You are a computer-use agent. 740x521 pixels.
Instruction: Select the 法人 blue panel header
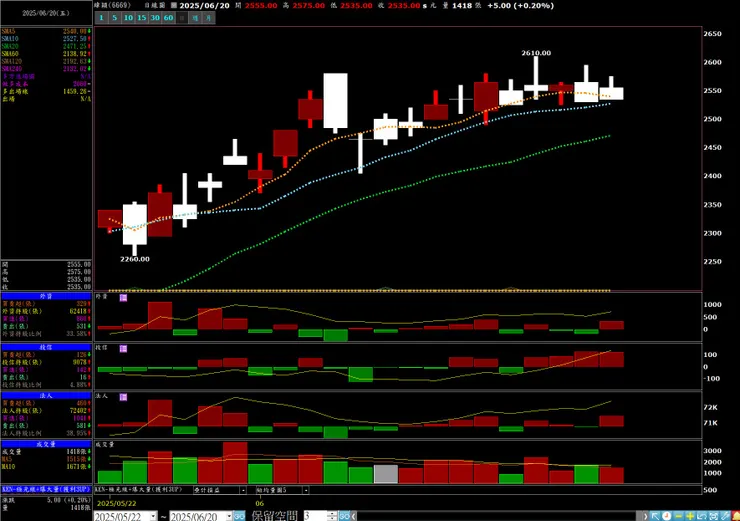[46, 395]
